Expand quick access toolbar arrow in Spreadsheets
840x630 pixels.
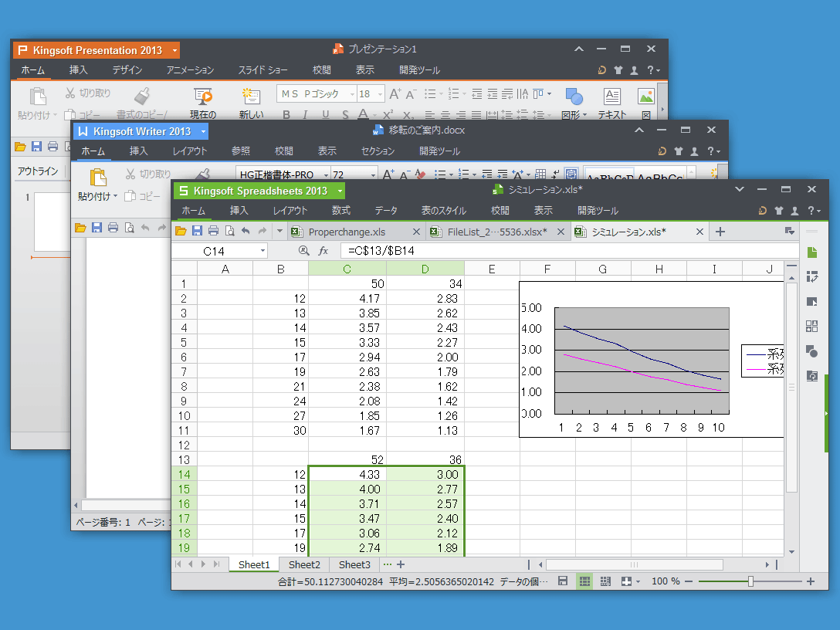click(279, 231)
